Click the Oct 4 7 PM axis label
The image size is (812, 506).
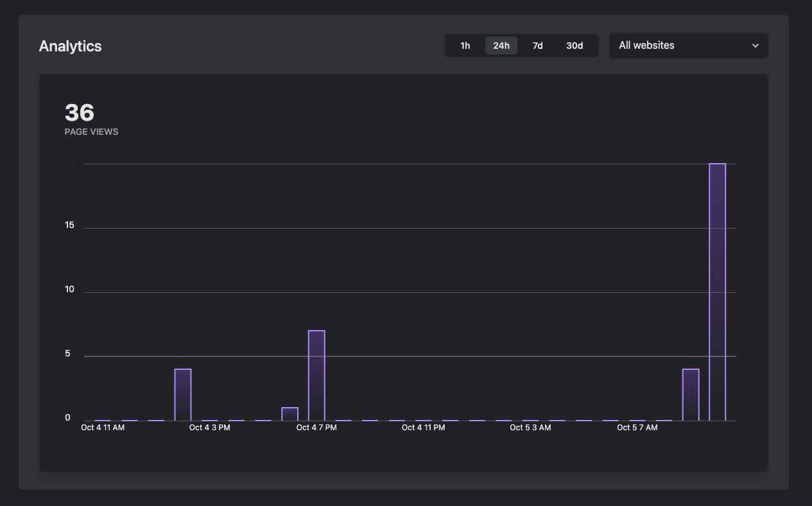pyautogui.click(x=316, y=428)
